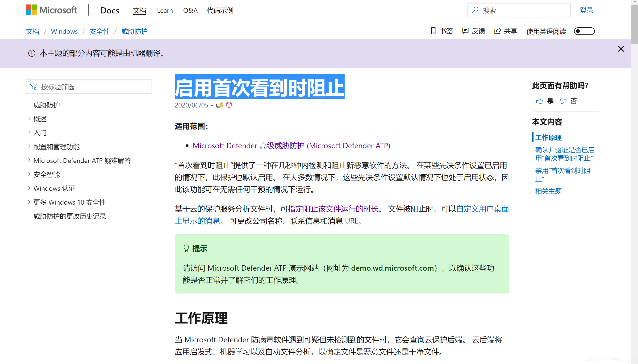Select the 文档 nav tab
This screenshot has width=638, height=364.
(139, 10)
